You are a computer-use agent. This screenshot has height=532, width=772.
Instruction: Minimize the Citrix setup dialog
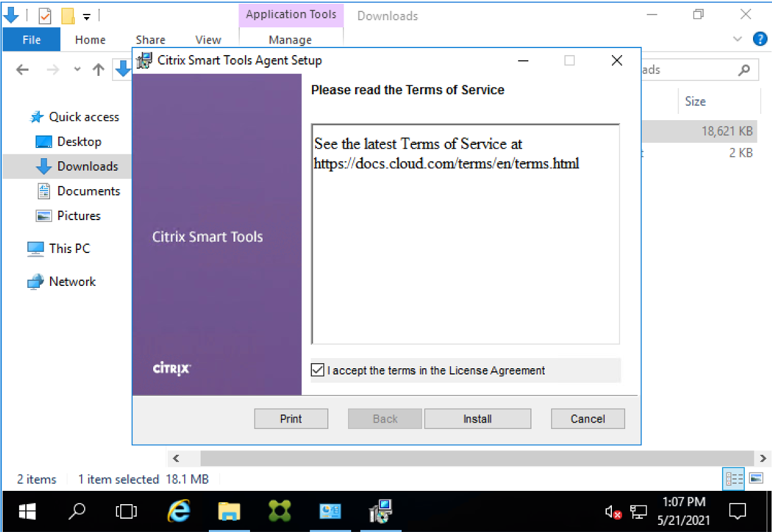(523, 61)
